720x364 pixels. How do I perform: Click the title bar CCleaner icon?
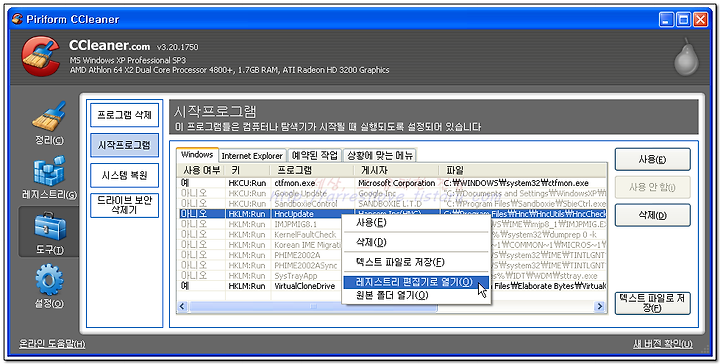[x=17, y=19]
